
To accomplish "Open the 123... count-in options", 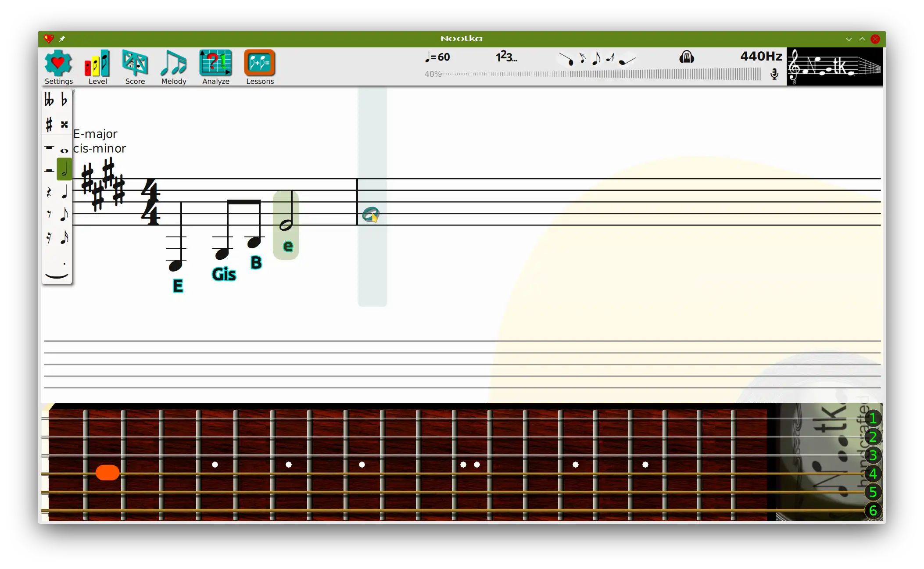I will click(x=506, y=57).
